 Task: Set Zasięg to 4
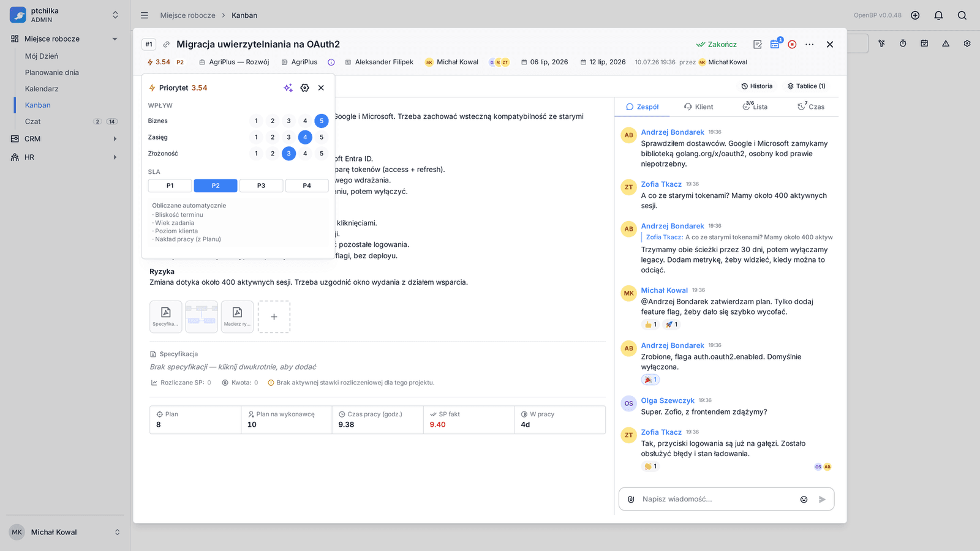[x=305, y=137]
